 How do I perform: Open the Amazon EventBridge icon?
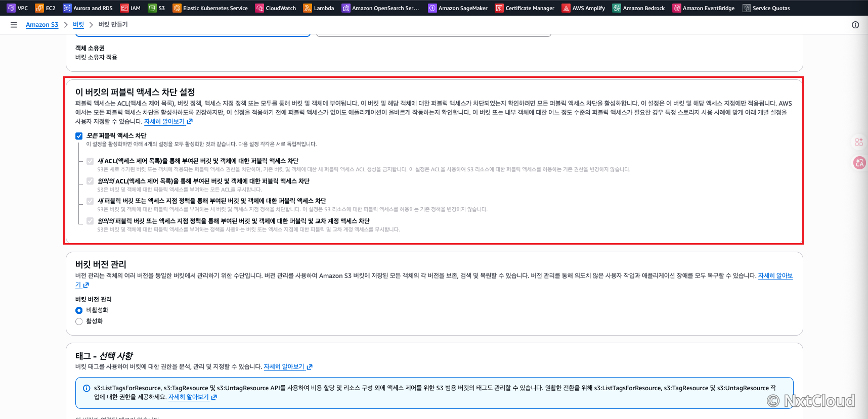point(677,8)
